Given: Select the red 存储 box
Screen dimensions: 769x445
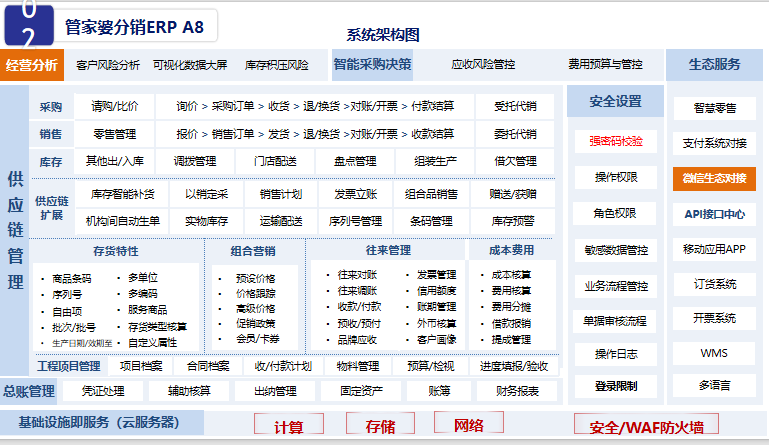Looking at the screenshot, I should [x=380, y=425].
